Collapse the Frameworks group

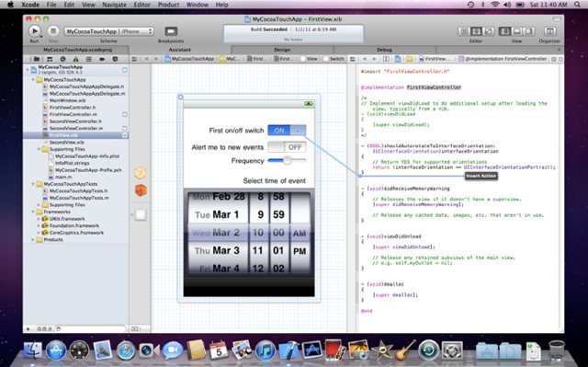pyautogui.click(x=33, y=212)
